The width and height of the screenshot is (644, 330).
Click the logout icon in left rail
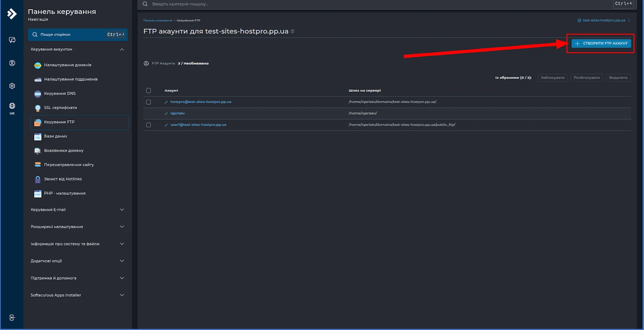pos(12,318)
